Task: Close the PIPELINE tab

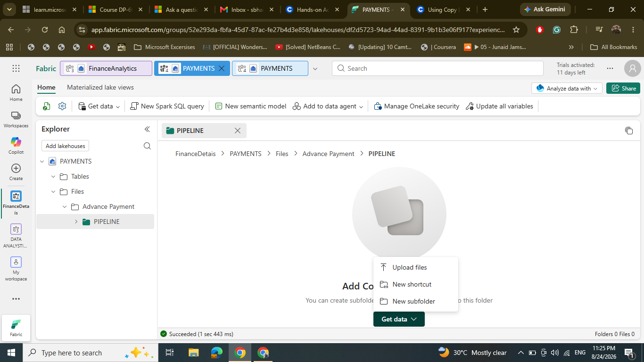Action: tap(238, 131)
